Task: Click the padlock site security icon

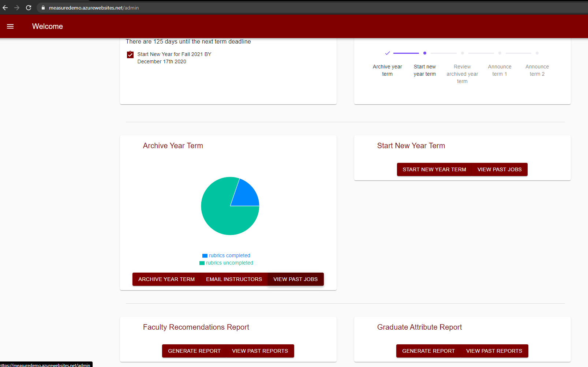Action: (43, 8)
